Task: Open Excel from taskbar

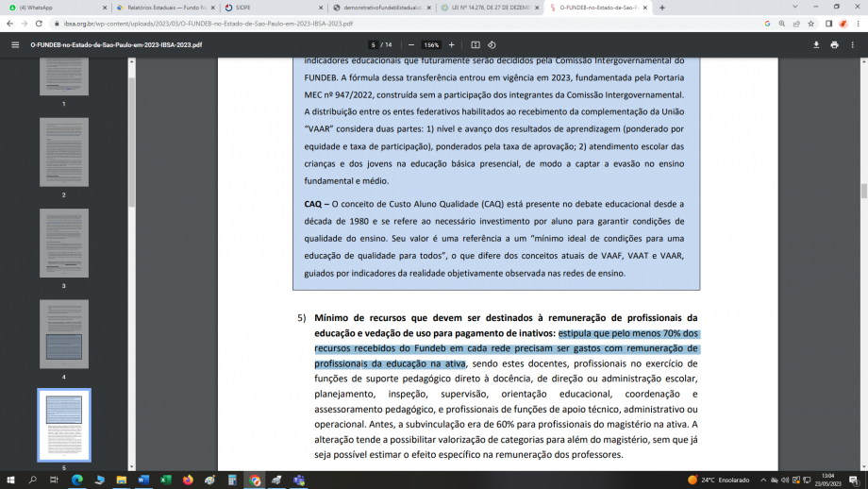Action: pyautogui.click(x=165, y=480)
